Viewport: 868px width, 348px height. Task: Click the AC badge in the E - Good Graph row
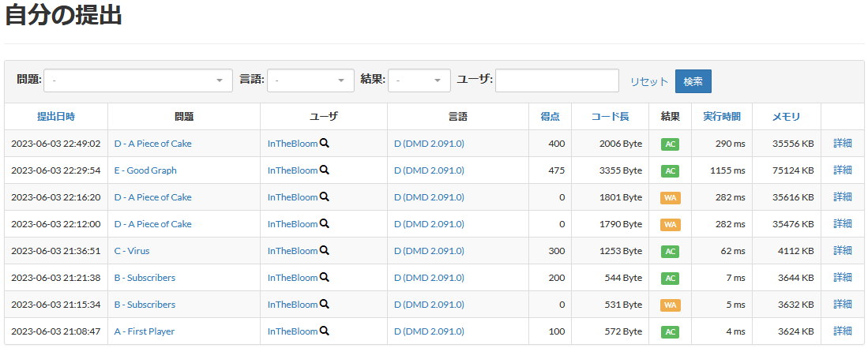pyautogui.click(x=670, y=171)
